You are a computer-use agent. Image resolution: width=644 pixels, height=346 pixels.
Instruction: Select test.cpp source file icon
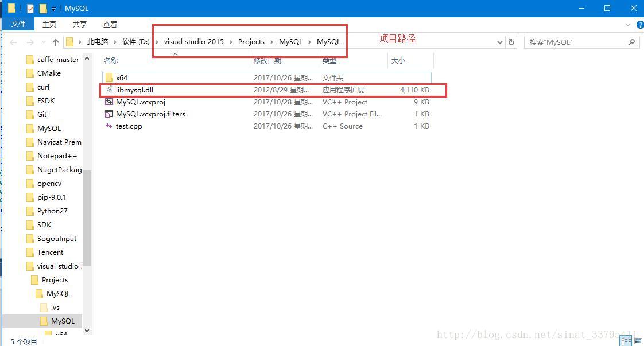pyautogui.click(x=109, y=126)
